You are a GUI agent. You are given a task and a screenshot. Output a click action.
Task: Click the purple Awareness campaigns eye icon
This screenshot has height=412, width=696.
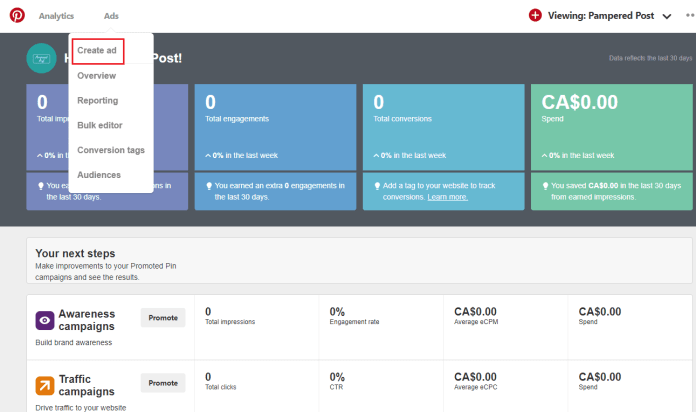(45, 320)
